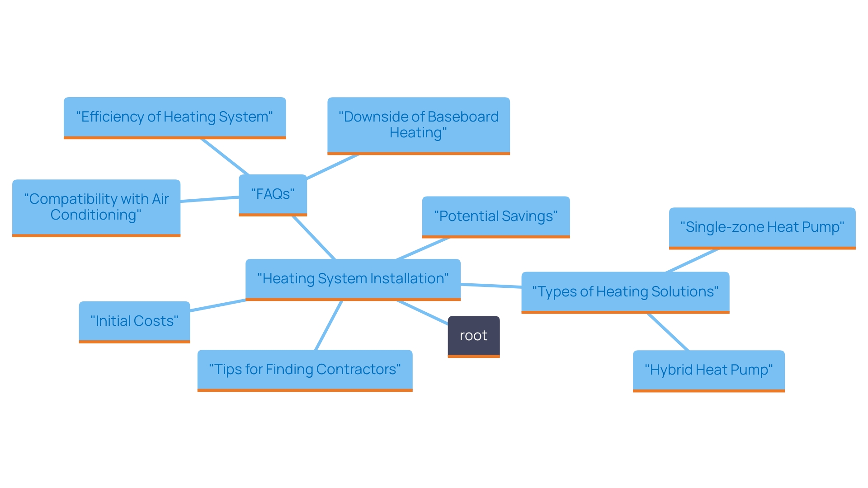Viewport: 868px width, 488px height.
Task: Select the root node
Action: point(474,335)
